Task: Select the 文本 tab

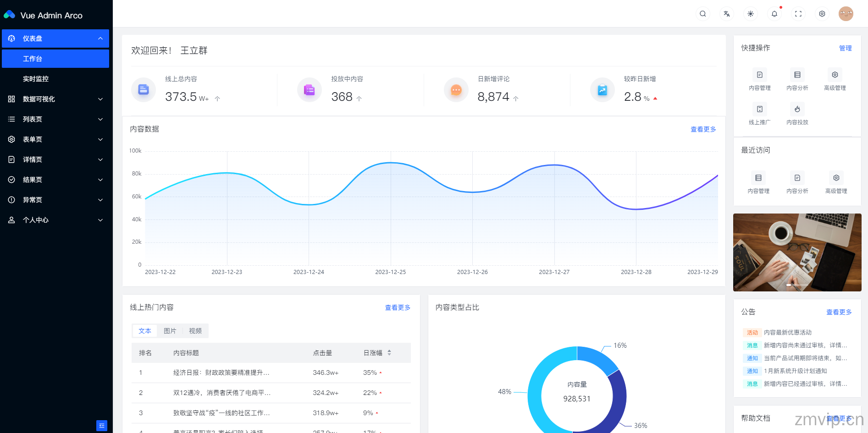Action: point(145,331)
